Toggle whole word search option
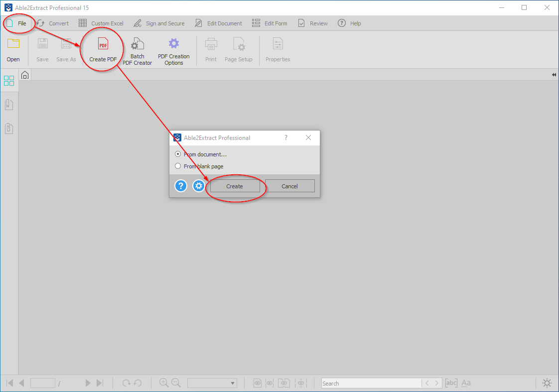Viewport: 559px width, 392px height. (451, 383)
